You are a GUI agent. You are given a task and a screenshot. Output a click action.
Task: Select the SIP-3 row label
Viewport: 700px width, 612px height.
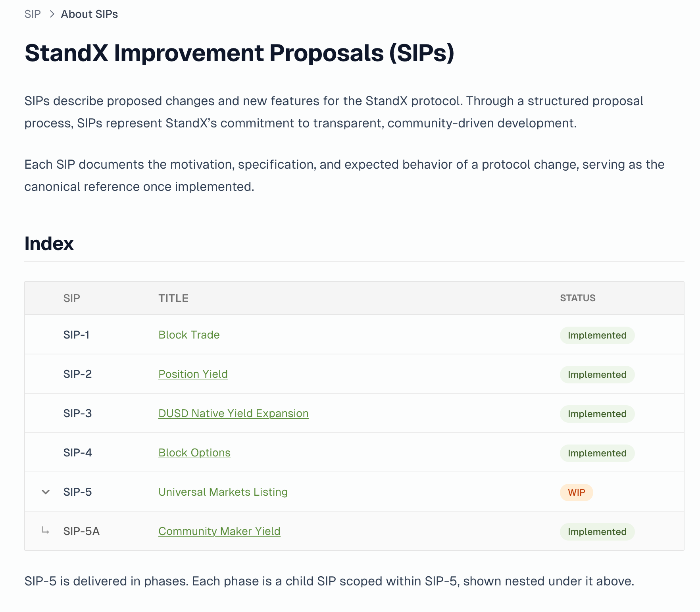pyautogui.click(x=78, y=414)
